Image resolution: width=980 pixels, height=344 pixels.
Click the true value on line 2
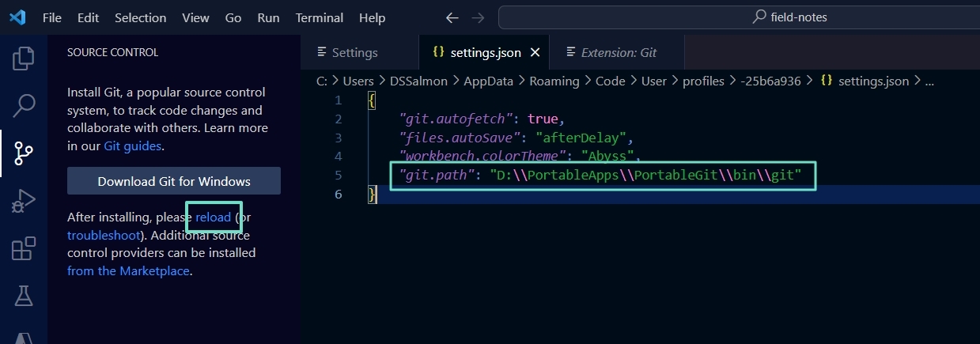coord(543,119)
